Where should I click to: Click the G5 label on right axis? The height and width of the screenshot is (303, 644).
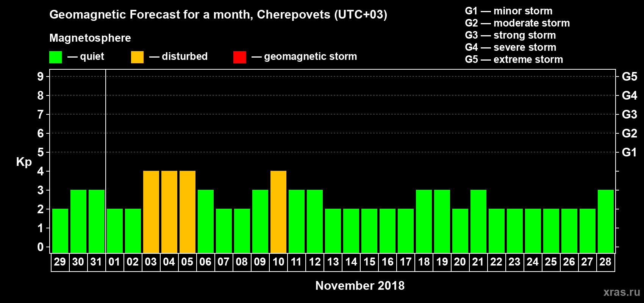630,77
